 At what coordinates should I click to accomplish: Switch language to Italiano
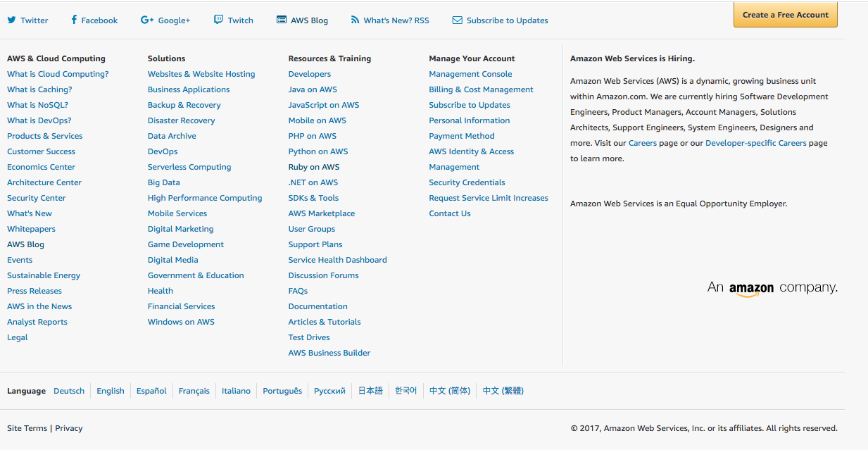pyautogui.click(x=236, y=391)
